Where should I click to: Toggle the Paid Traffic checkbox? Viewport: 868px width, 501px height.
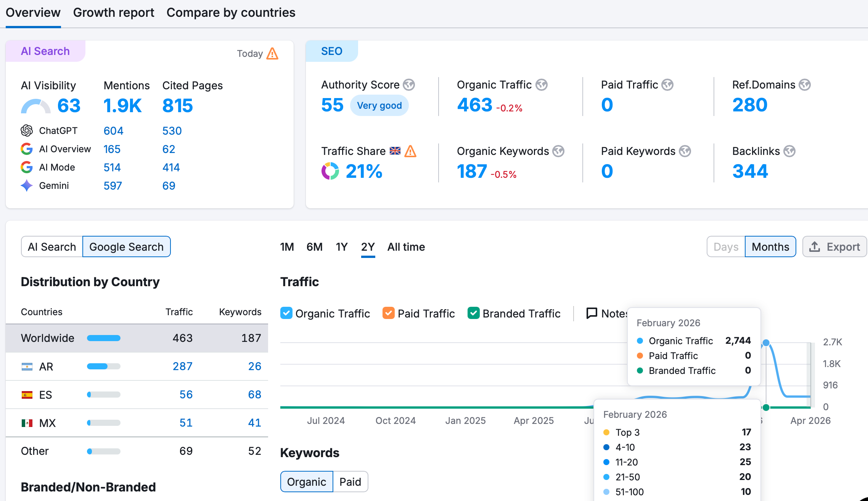coord(388,313)
